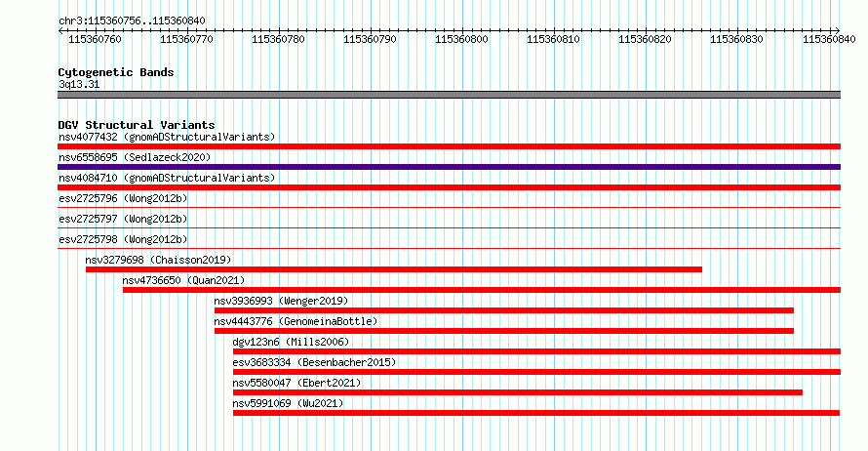Click the dgv123n6 (Mills2006) label
868x451 pixels.
click(x=292, y=342)
